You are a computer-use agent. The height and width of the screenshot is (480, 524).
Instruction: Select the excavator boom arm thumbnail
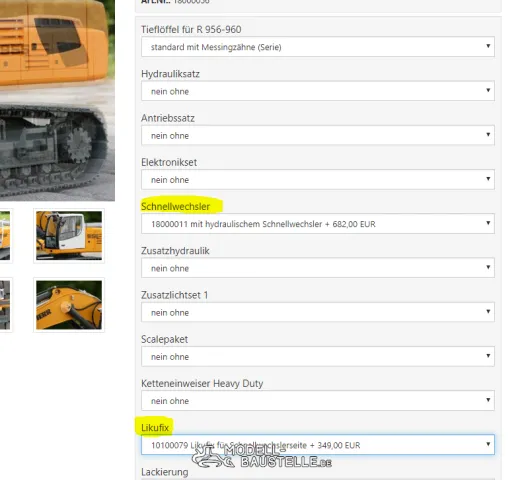(69, 305)
